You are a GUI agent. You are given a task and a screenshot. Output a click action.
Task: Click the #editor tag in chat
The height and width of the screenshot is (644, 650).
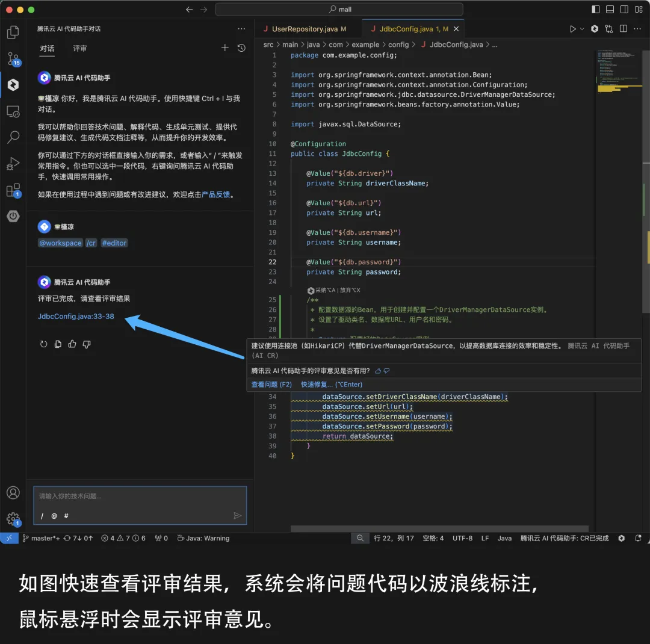click(114, 243)
